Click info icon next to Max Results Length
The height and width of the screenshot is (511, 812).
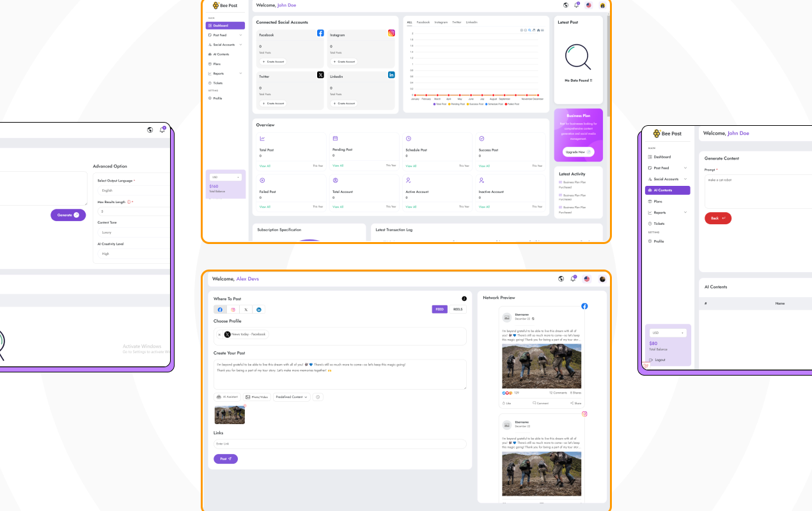point(129,202)
